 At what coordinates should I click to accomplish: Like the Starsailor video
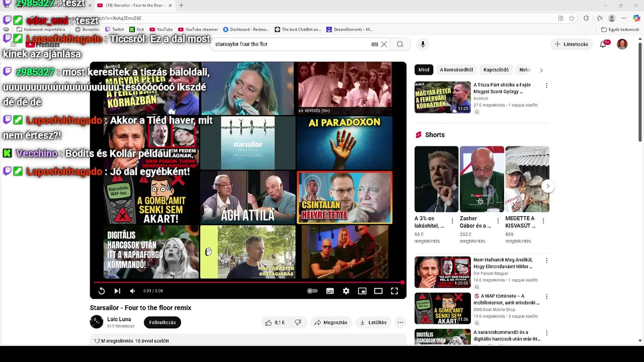tap(275, 322)
